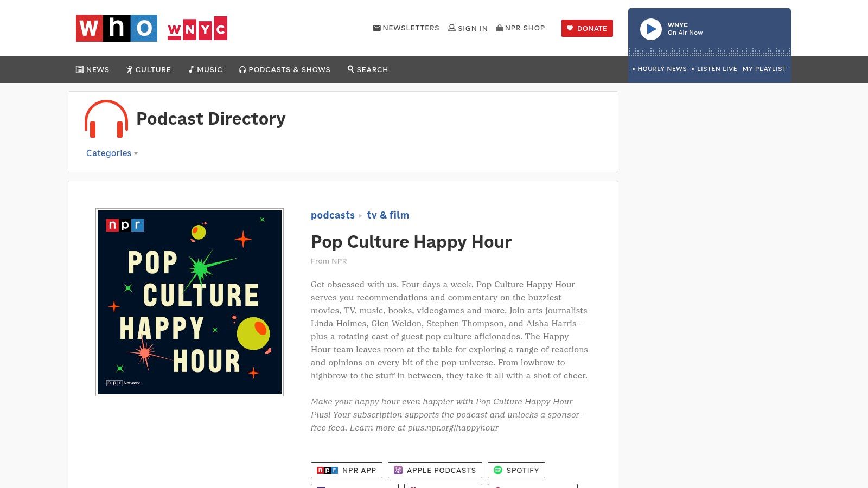
Task: Click the WNYC logo in the header
Action: click(x=197, y=28)
